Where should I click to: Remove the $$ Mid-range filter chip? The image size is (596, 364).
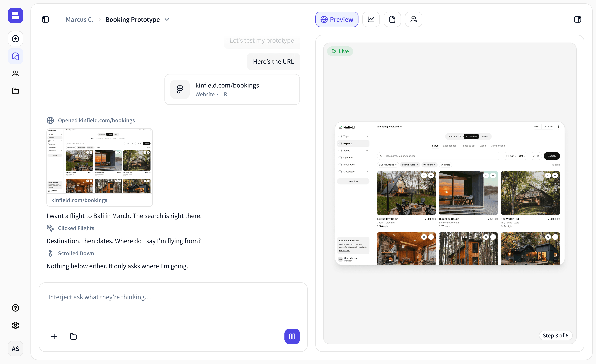[x=417, y=165]
